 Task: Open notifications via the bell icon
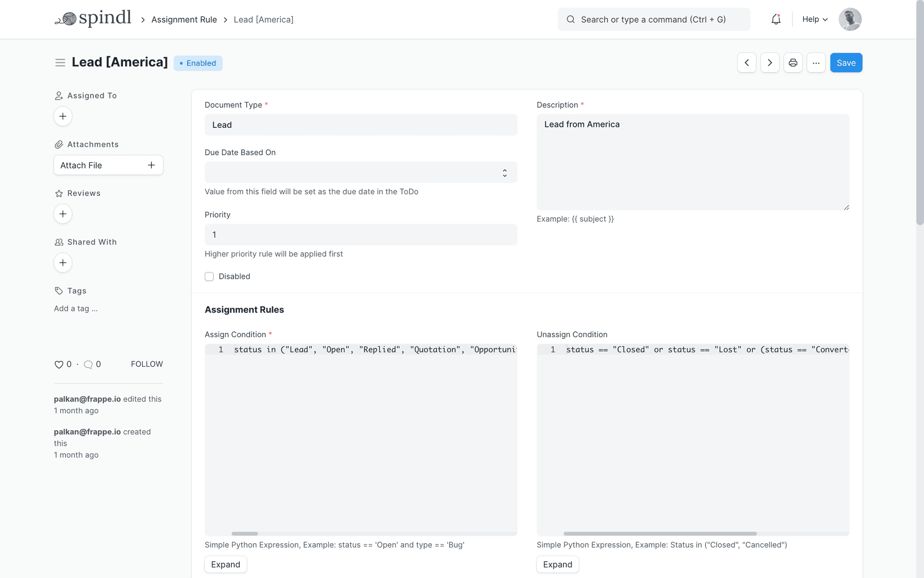pyautogui.click(x=776, y=19)
